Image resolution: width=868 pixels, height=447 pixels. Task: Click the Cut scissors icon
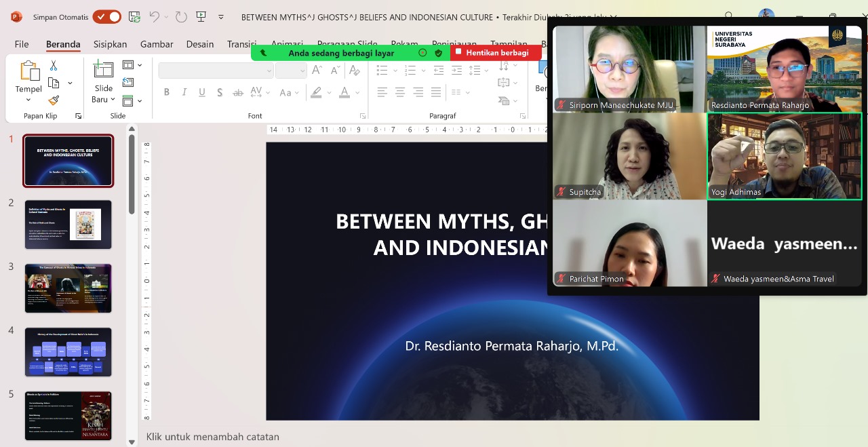[x=54, y=66]
